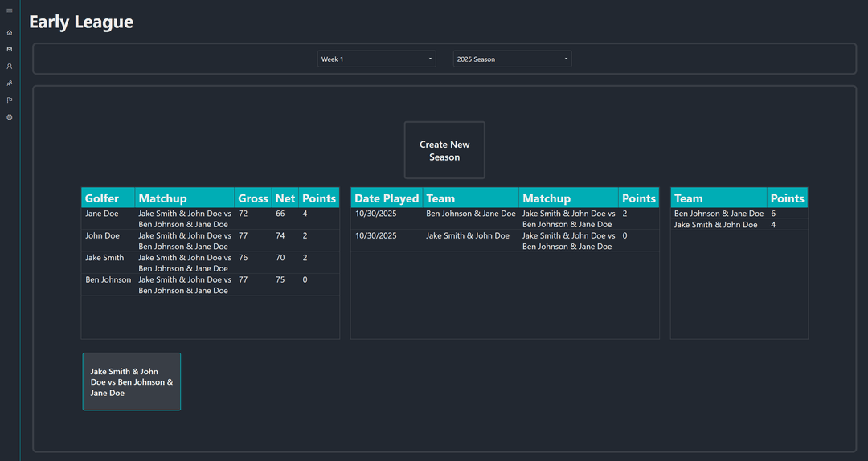Expand the Week 1 dropdown
868x461 pixels.
[x=376, y=59]
